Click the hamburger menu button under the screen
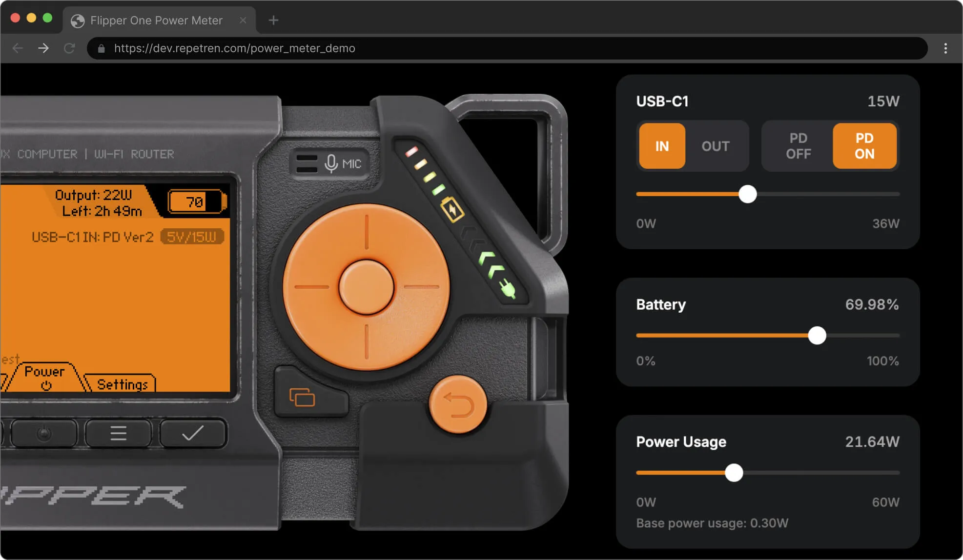 [118, 433]
